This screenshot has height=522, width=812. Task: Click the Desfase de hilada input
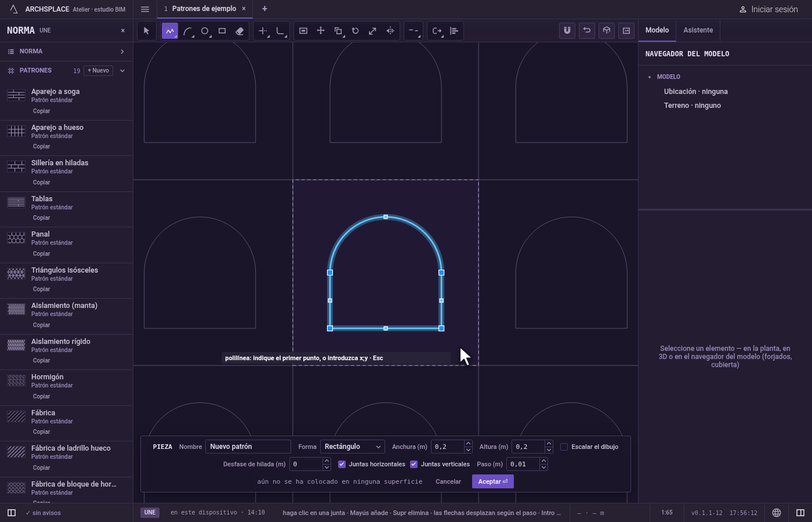pos(306,464)
